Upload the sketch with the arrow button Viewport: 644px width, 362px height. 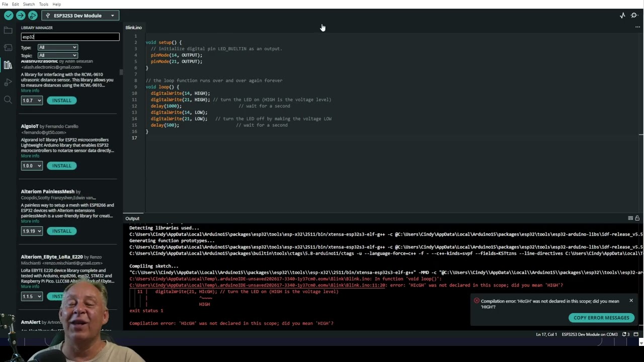[x=21, y=16]
